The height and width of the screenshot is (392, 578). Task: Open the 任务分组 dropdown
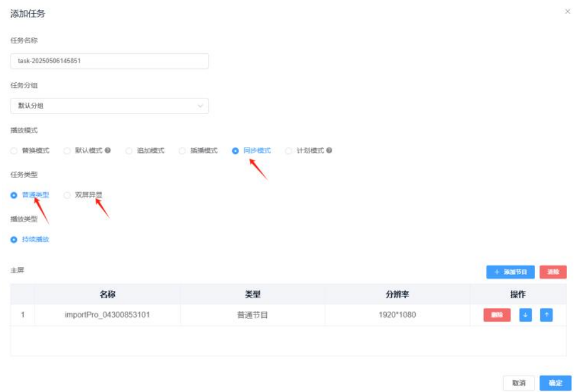[110, 106]
